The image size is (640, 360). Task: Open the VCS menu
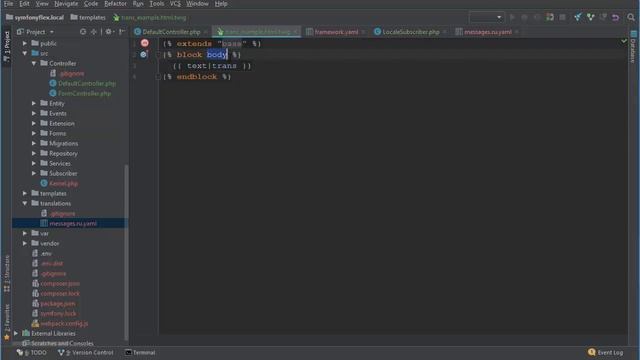point(175,4)
